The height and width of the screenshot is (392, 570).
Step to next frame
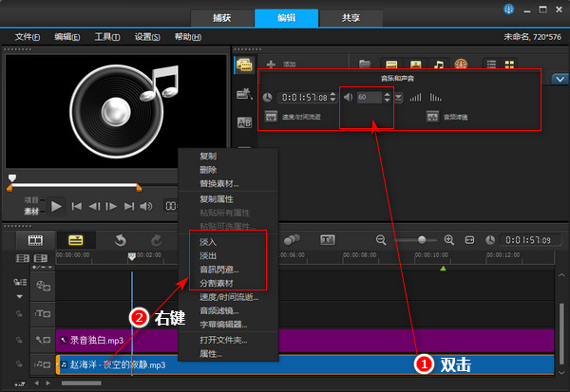click(111, 206)
